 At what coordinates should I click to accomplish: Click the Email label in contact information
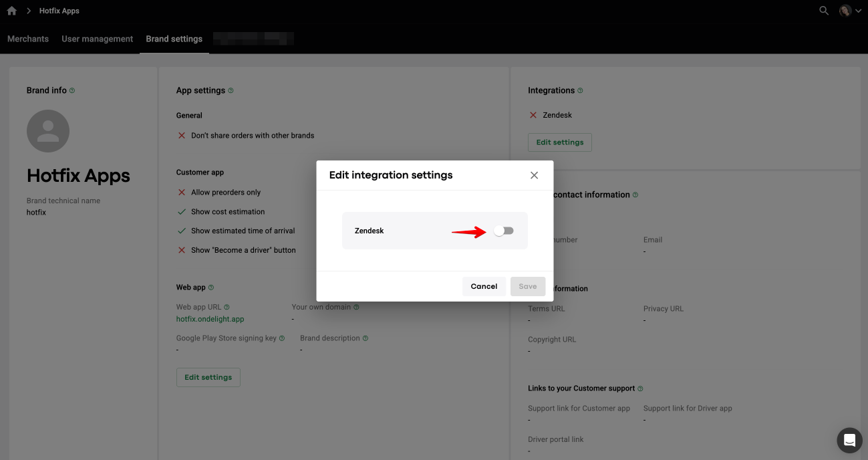point(653,240)
